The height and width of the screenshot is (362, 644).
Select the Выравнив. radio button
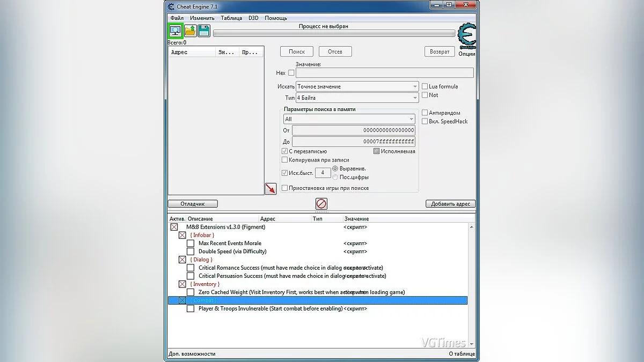335,168
